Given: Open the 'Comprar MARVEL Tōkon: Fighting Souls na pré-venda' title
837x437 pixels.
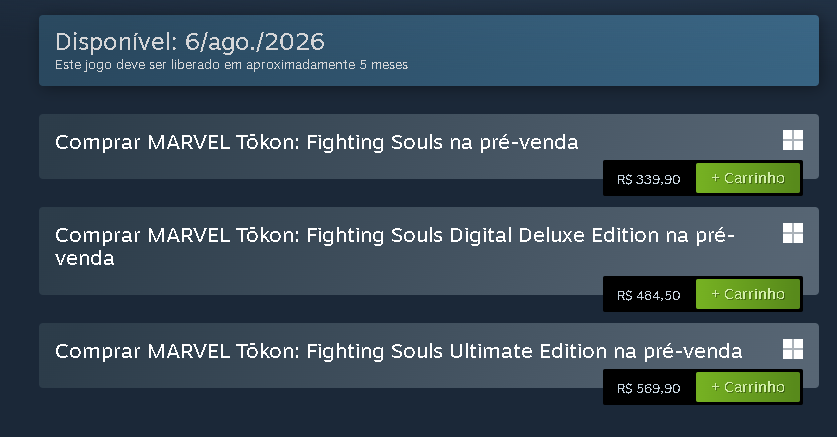Looking at the screenshot, I should [316, 142].
